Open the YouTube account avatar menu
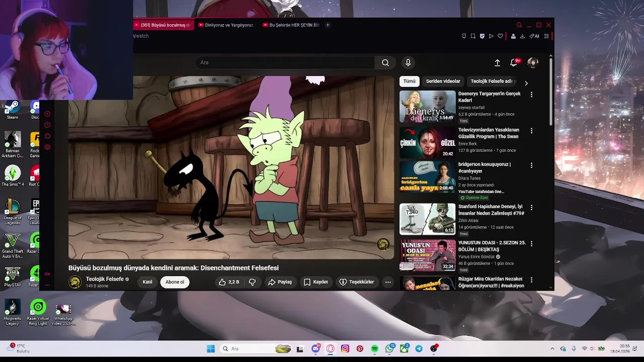The image size is (644, 362). pos(533,62)
